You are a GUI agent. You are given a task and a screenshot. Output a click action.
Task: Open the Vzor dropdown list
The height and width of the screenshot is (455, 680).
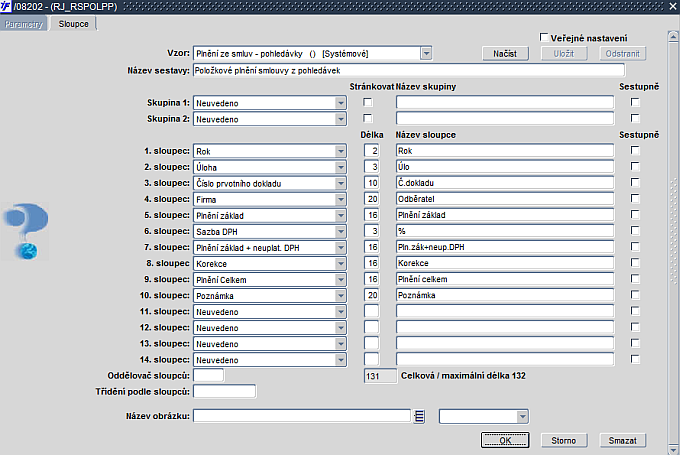pos(426,53)
